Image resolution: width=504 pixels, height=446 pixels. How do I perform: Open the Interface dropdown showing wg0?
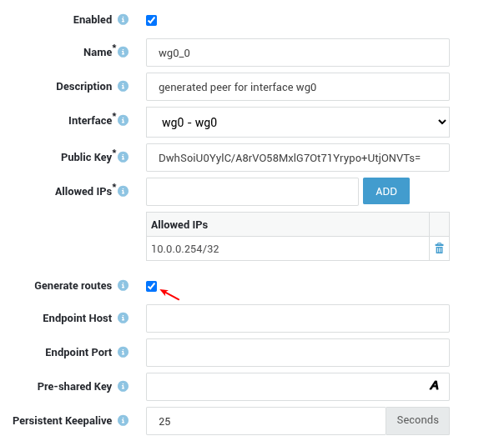click(298, 122)
